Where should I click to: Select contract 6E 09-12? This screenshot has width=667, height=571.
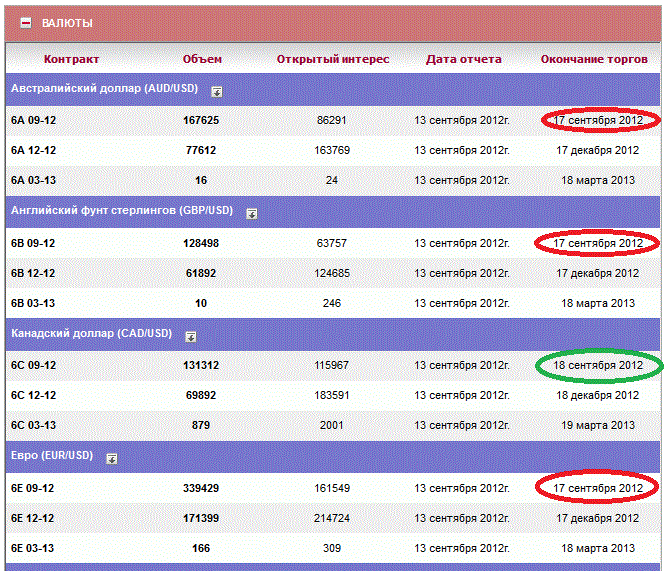point(33,488)
